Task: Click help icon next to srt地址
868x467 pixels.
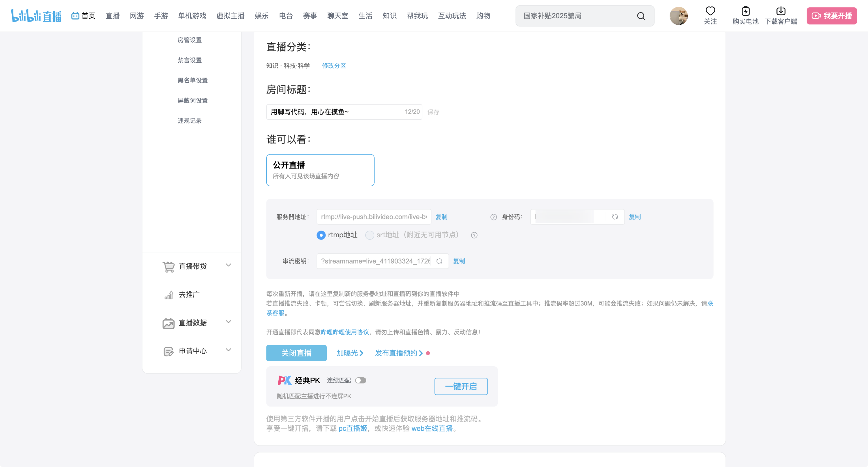Action: click(x=474, y=235)
